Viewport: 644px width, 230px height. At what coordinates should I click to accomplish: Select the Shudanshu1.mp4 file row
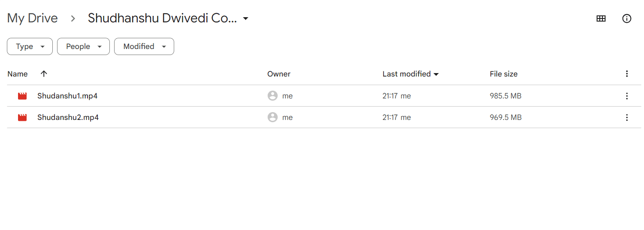pos(322,96)
